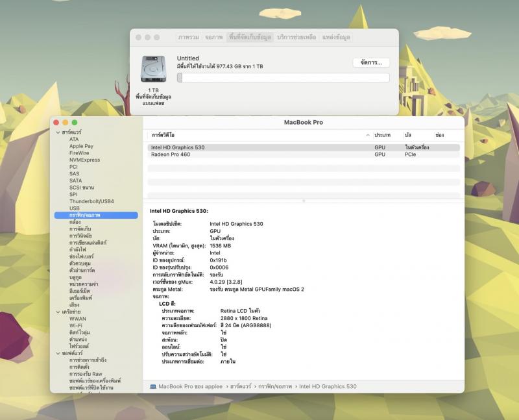Open SCSI ขนาน entry
Image resolution: width=519 pixels, height=420 pixels.
(82, 188)
